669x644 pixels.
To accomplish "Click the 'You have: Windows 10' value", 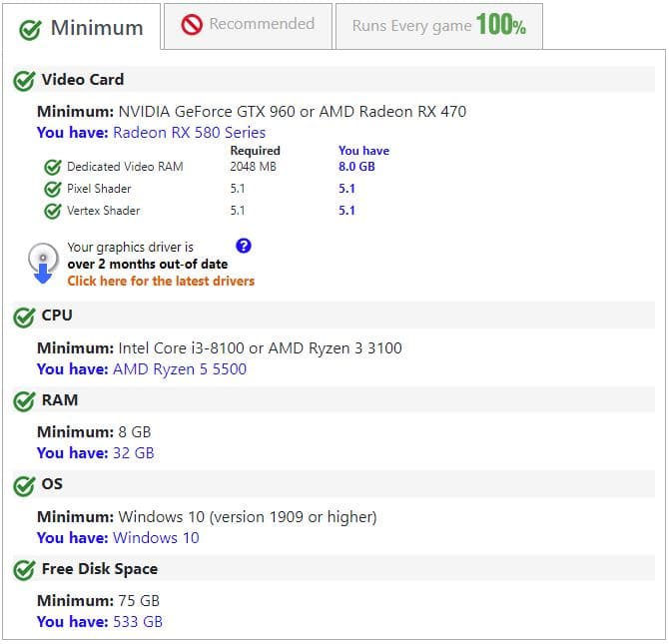I will pos(118,538).
